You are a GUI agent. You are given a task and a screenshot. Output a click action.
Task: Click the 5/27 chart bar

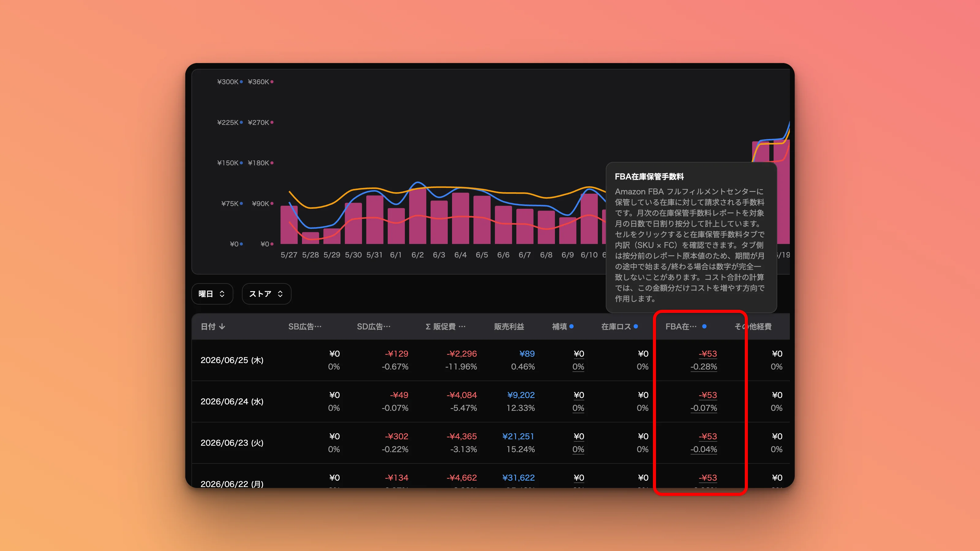pos(289,225)
